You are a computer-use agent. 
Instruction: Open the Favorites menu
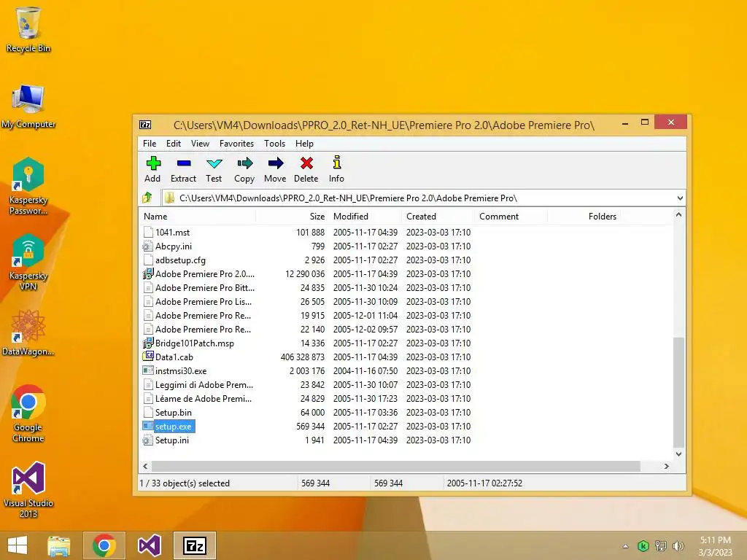237,144
